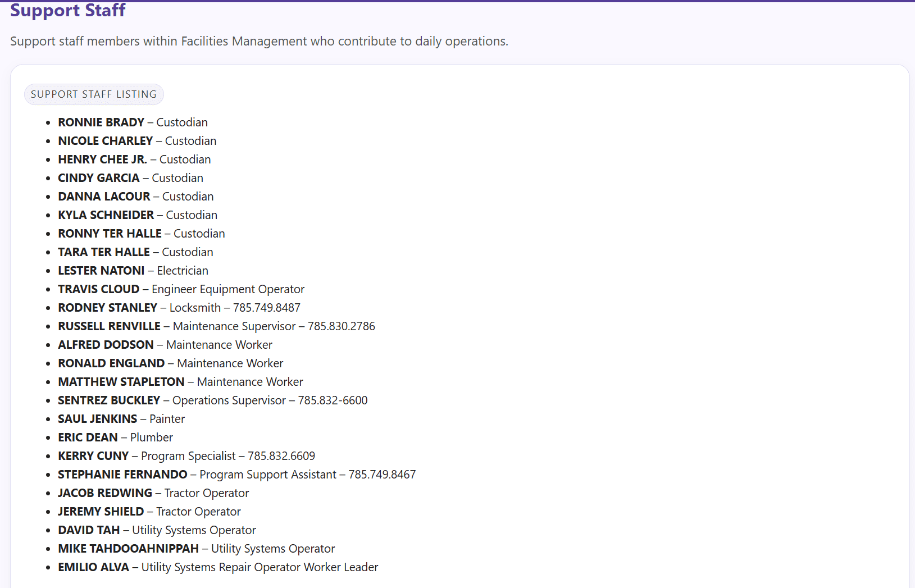Viewport: 915px width, 588px height.
Task: Click Lester Natoni the Electrician entry
Action: pos(133,271)
